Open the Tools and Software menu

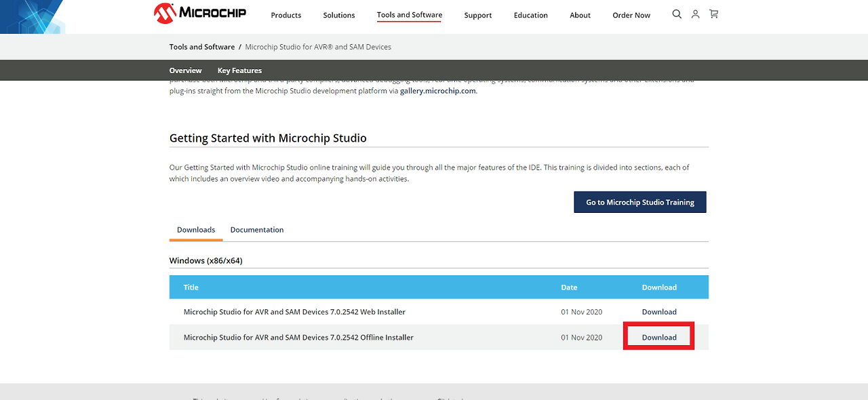click(409, 15)
